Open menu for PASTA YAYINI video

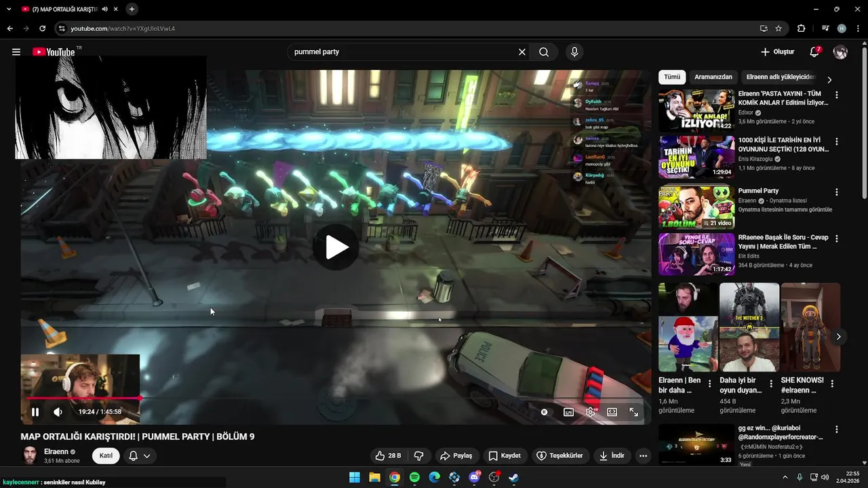tap(836, 95)
